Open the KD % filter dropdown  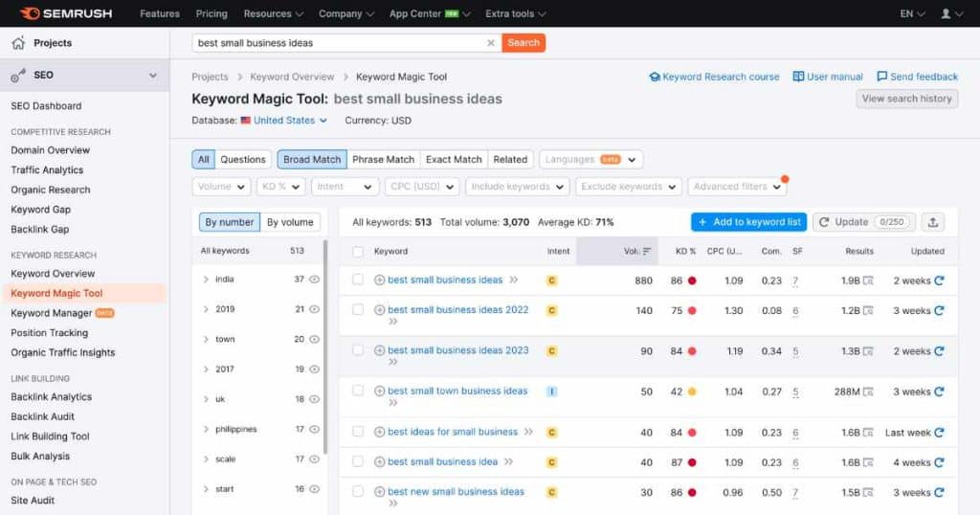(280, 187)
